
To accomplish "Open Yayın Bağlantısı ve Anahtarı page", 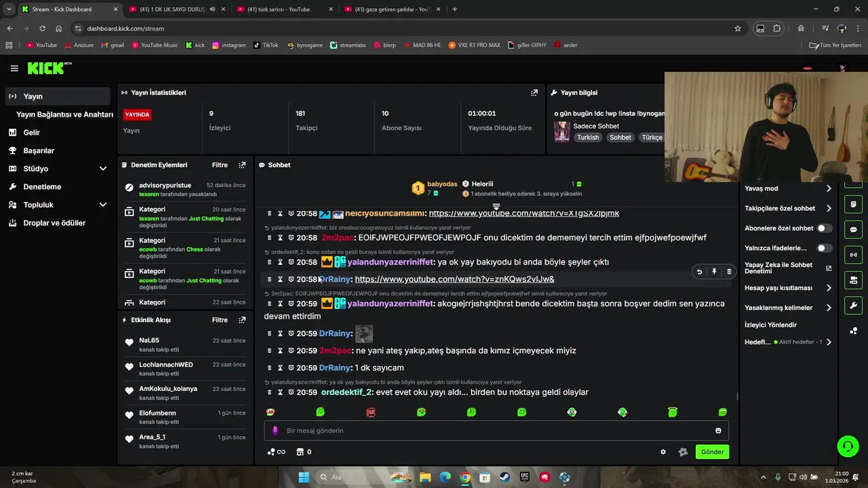I will click(x=64, y=115).
